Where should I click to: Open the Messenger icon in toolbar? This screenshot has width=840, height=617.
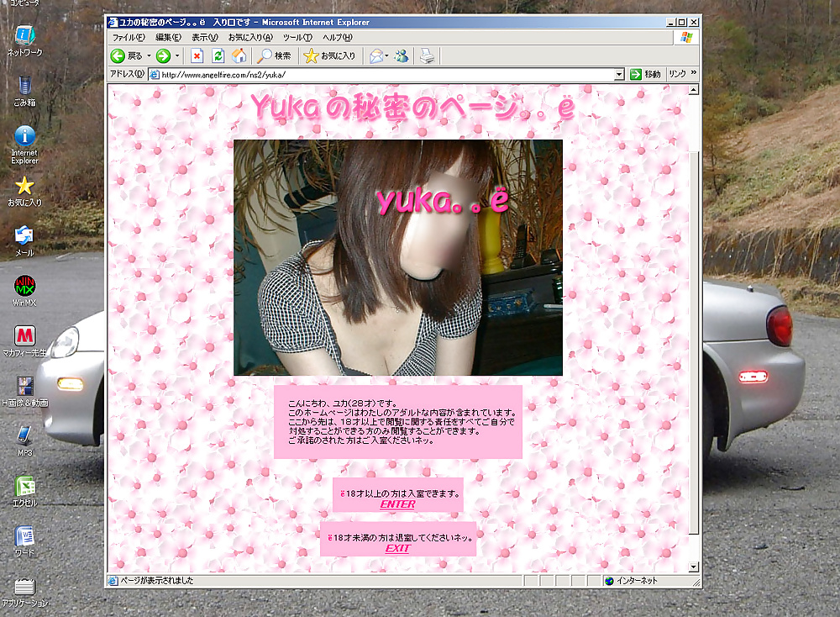click(x=402, y=56)
